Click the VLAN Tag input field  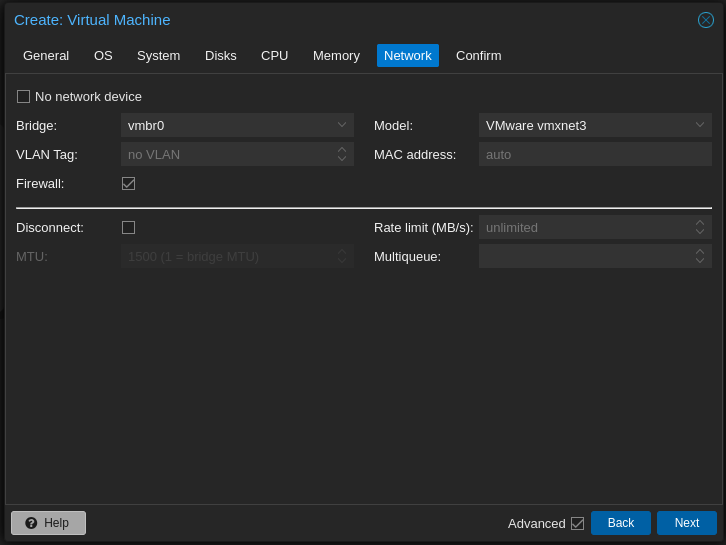[x=237, y=154]
